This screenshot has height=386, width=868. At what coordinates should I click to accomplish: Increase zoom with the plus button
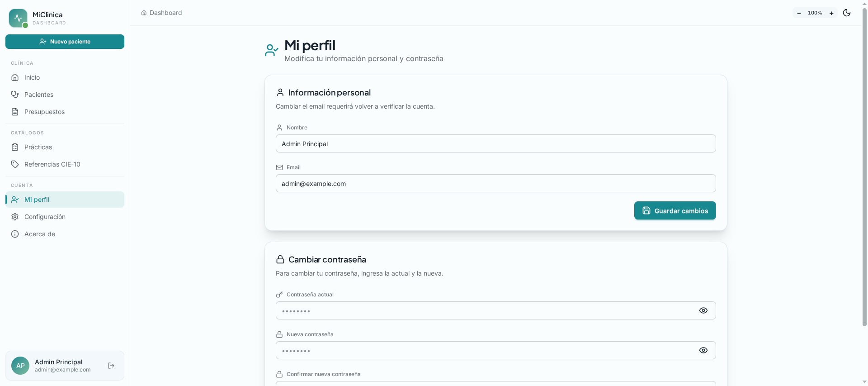[x=831, y=13]
